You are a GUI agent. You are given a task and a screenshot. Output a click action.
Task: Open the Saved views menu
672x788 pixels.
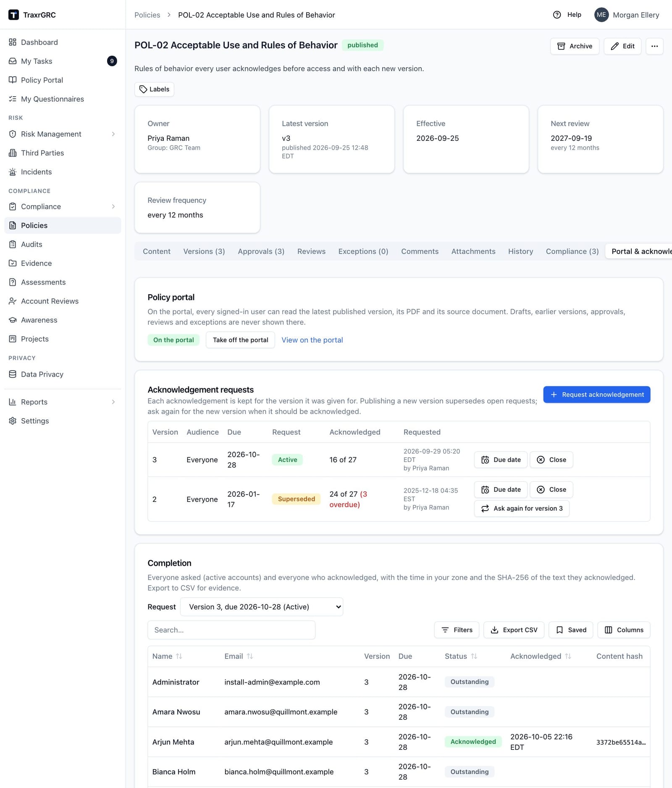(571, 630)
